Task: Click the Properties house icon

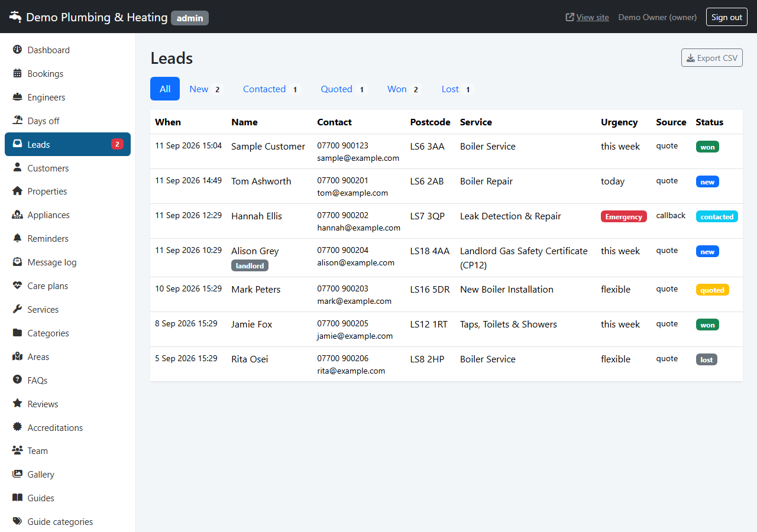Action: 17,191
